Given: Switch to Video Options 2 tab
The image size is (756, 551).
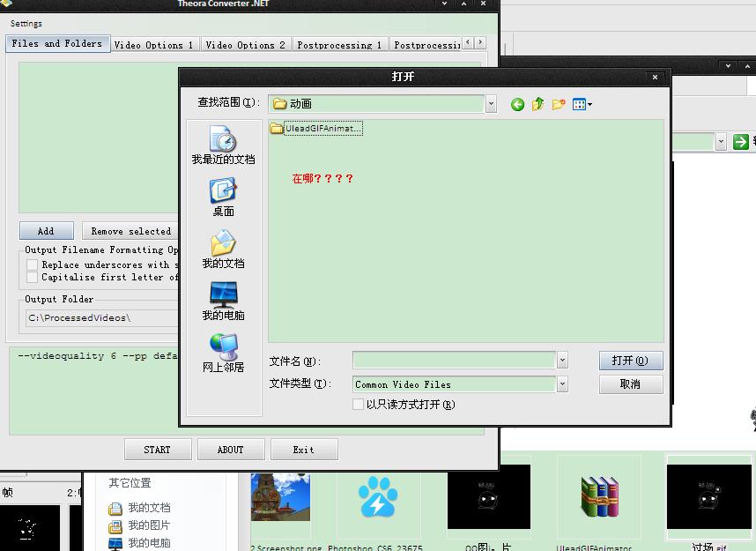Looking at the screenshot, I should point(246,45).
